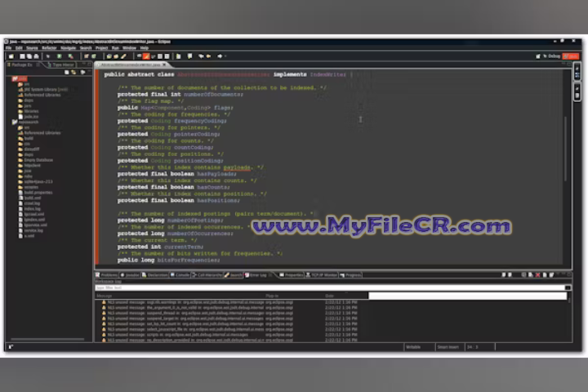
Task: Switch to the Javadoc tab
Action: pos(130,275)
